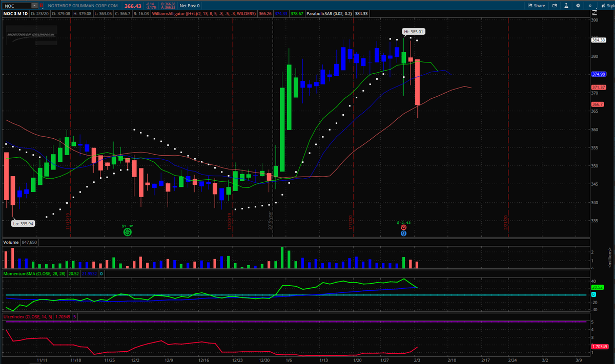Image resolution: width=615 pixels, height=364 pixels.
Task: Click the 12/20/19 expiration date marker
Action: (229, 222)
